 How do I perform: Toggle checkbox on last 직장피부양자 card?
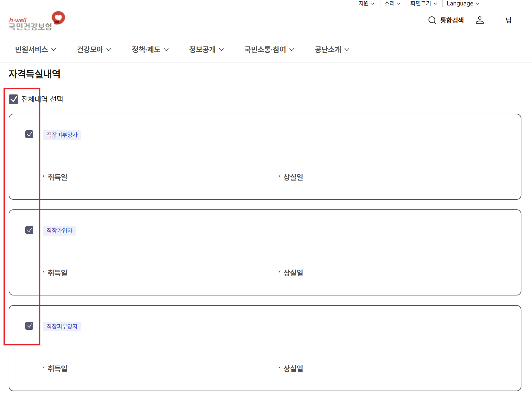click(29, 326)
